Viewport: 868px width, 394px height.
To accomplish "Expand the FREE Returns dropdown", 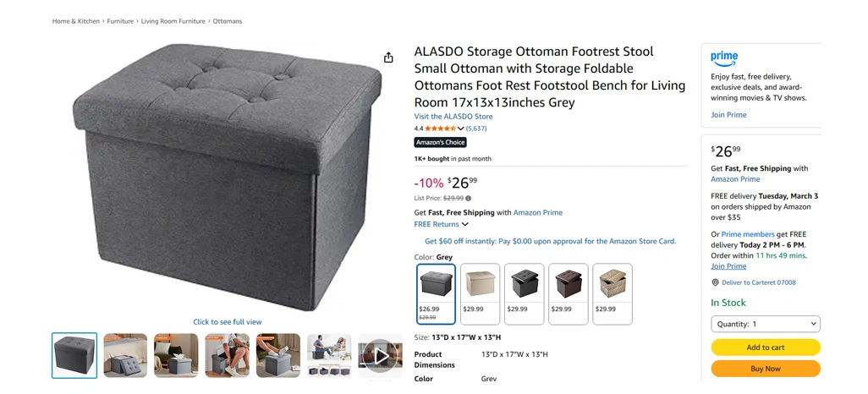I will [464, 225].
